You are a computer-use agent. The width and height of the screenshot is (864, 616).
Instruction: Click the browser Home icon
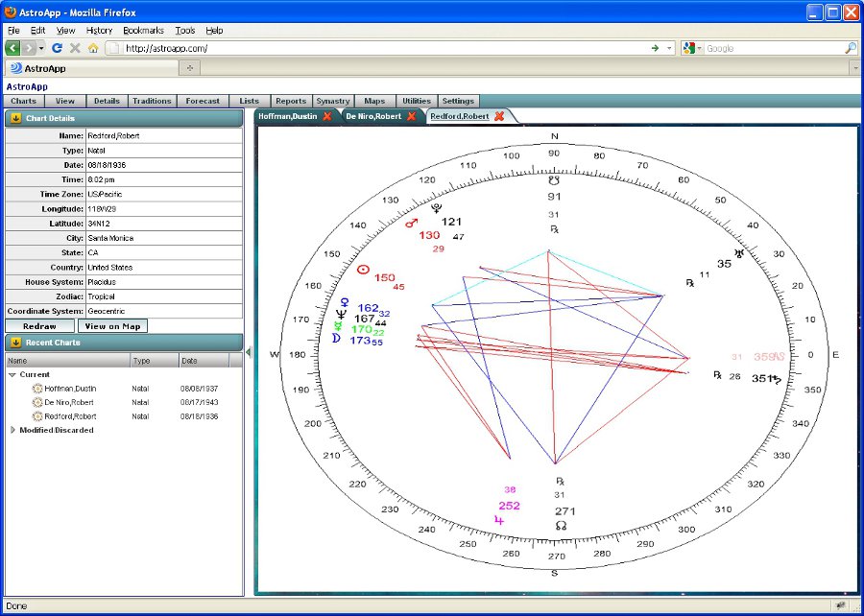(x=93, y=48)
